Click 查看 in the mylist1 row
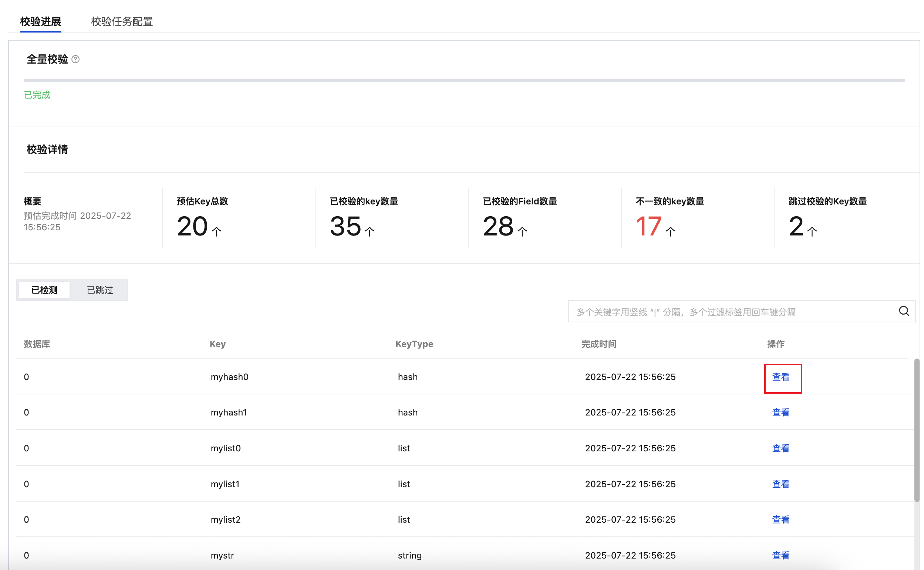The height and width of the screenshot is (570, 924). pos(780,484)
